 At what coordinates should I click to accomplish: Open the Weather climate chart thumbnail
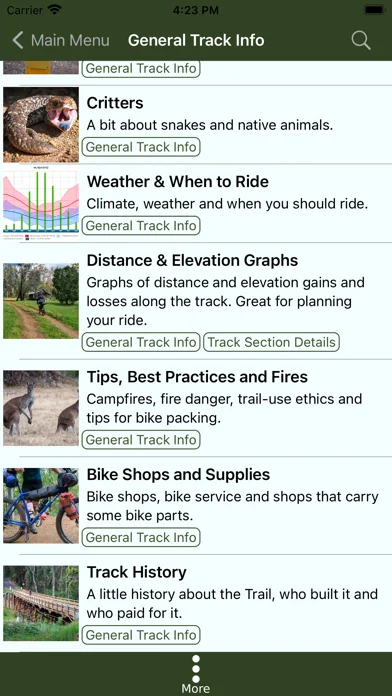41,203
